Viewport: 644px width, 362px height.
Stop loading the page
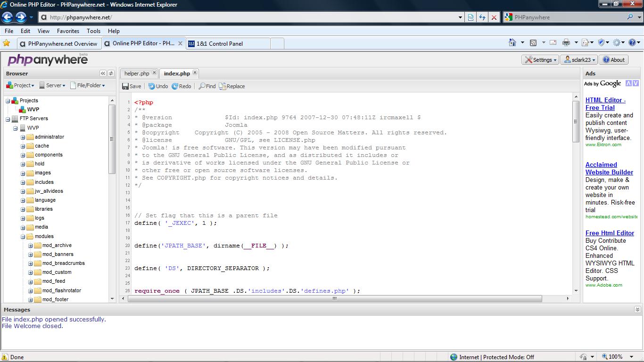pyautogui.click(x=494, y=17)
